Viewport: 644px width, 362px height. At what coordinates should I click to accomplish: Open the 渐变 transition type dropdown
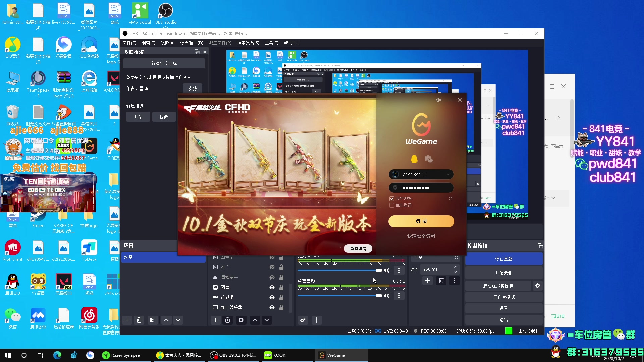(434, 258)
